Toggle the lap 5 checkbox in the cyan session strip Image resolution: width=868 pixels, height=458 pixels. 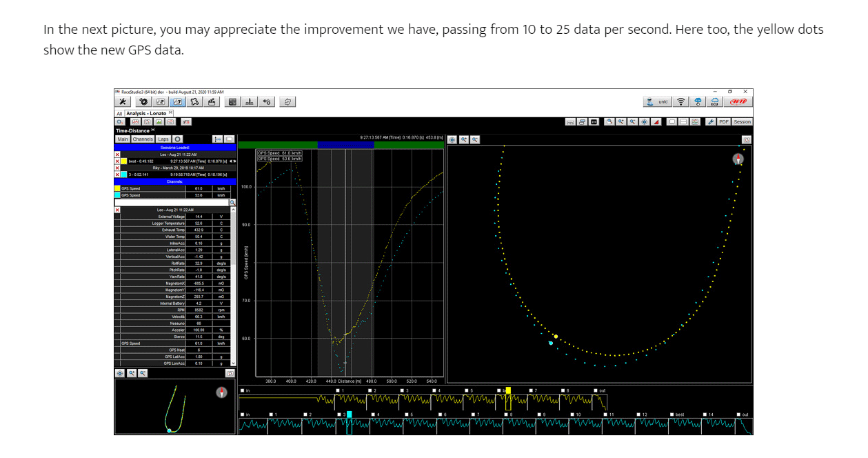[x=407, y=415]
